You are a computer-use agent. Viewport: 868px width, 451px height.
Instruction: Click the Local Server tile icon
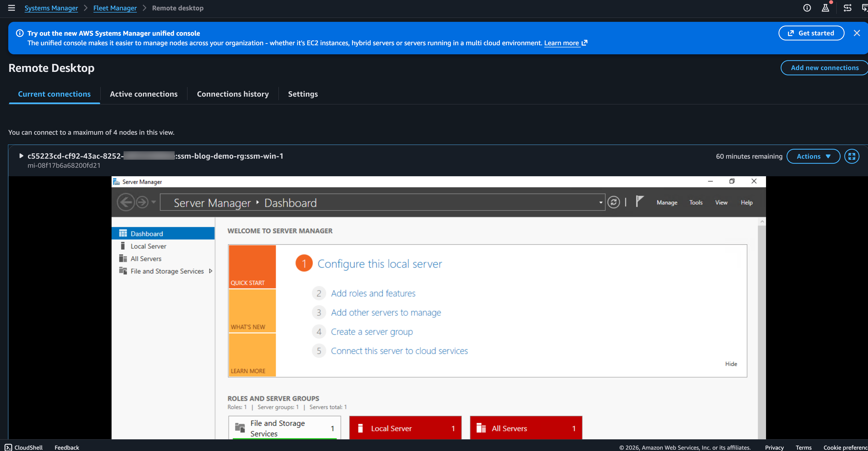[x=360, y=428]
